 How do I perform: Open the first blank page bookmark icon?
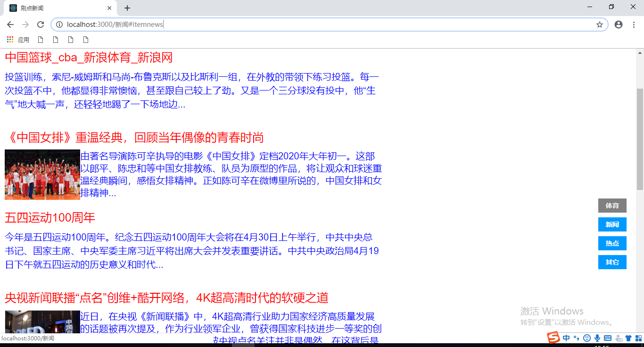coord(41,40)
